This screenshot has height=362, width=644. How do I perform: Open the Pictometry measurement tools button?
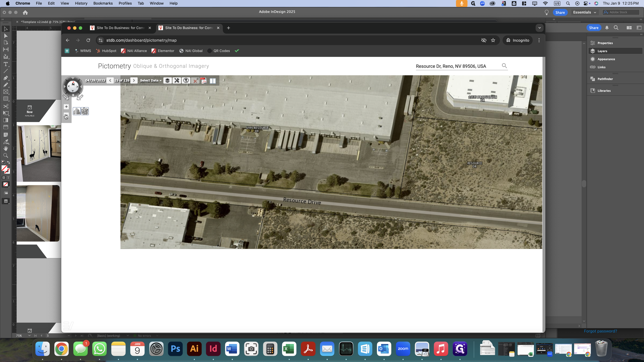177,80
